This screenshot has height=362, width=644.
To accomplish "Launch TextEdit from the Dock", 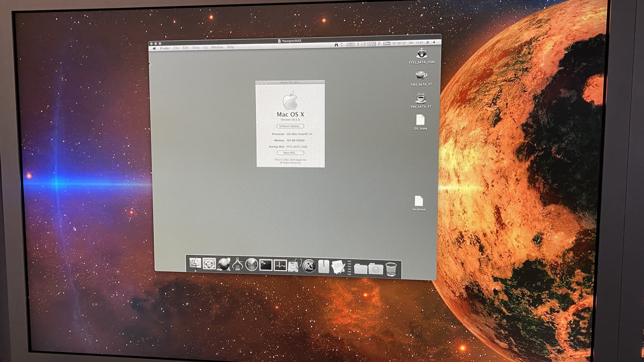I will [338, 267].
